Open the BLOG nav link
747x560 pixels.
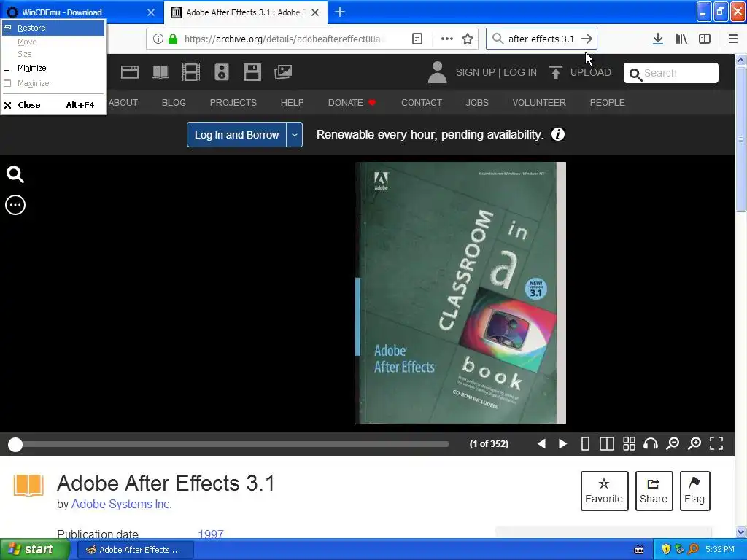[x=174, y=102]
